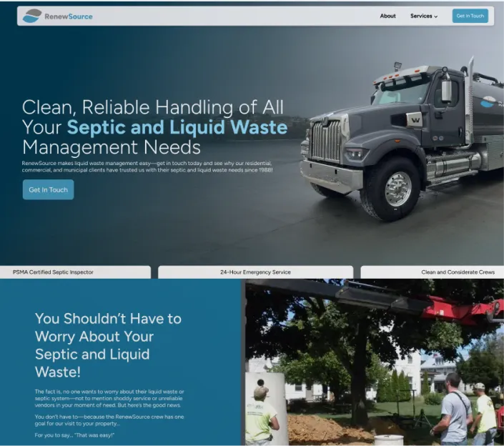Click the heading You Shouldn't Have to Worry

[x=108, y=345]
